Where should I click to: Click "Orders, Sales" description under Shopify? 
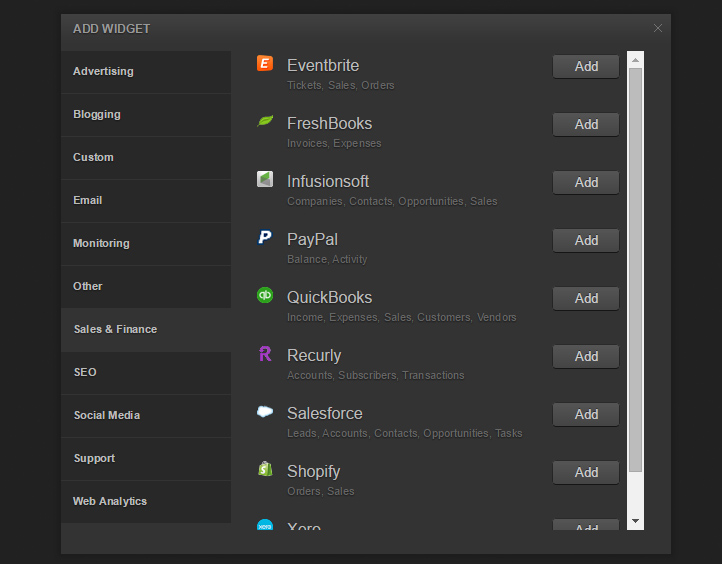320,491
